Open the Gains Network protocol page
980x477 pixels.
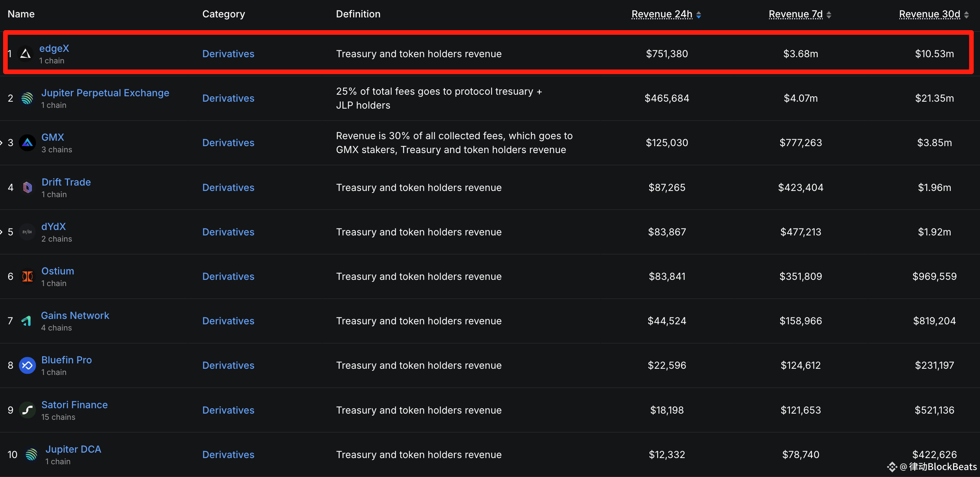click(75, 315)
